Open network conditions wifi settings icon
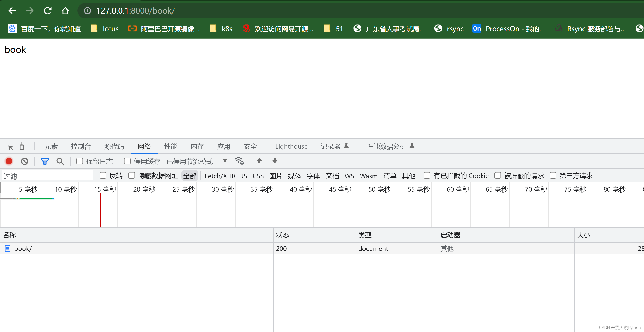The image size is (644, 332). pyautogui.click(x=239, y=161)
